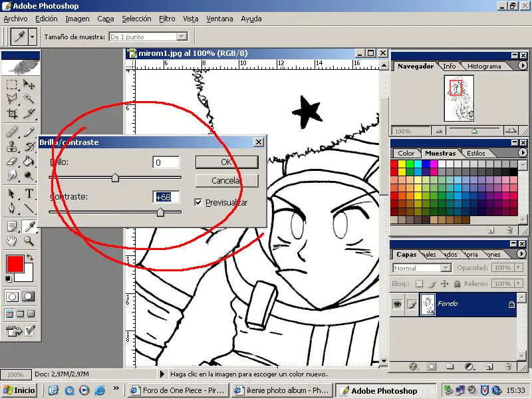Select the Smudge tool
The height and width of the screenshot is (399, 532).
(x=11, y=176)
